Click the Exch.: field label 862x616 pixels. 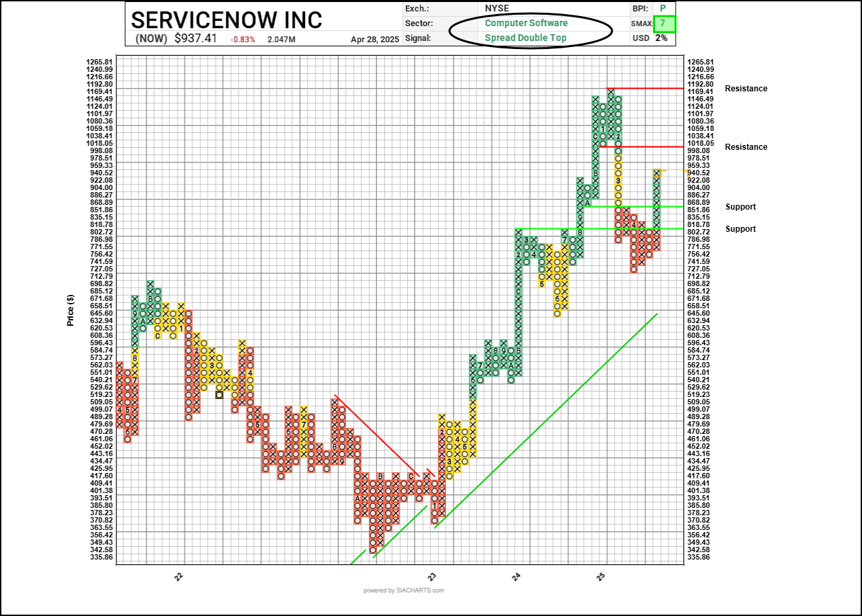418,9
